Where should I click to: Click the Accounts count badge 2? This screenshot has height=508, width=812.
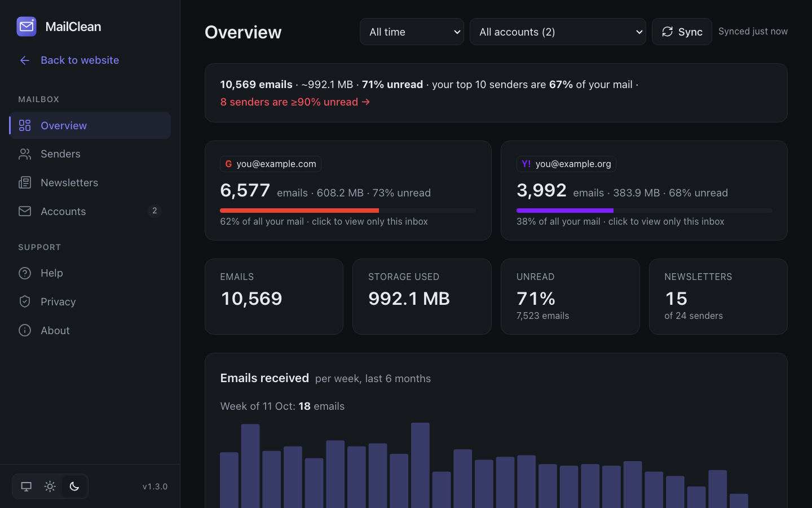coord(155,211)
